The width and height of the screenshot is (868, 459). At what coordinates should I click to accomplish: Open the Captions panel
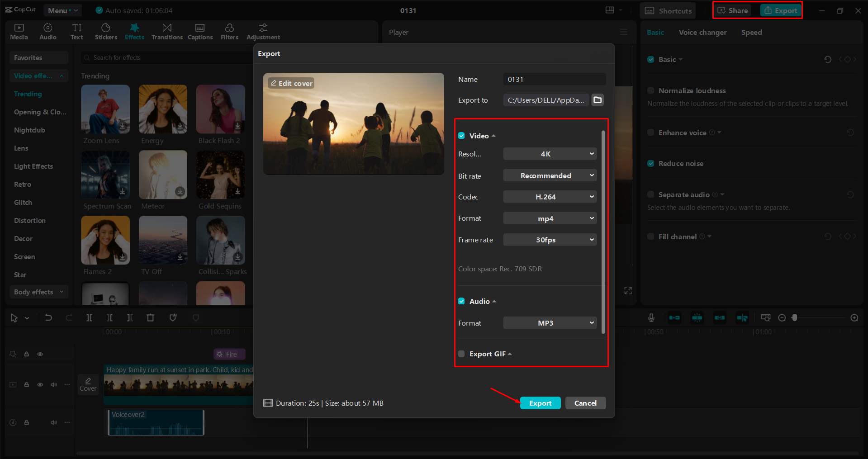coord(200,31)
